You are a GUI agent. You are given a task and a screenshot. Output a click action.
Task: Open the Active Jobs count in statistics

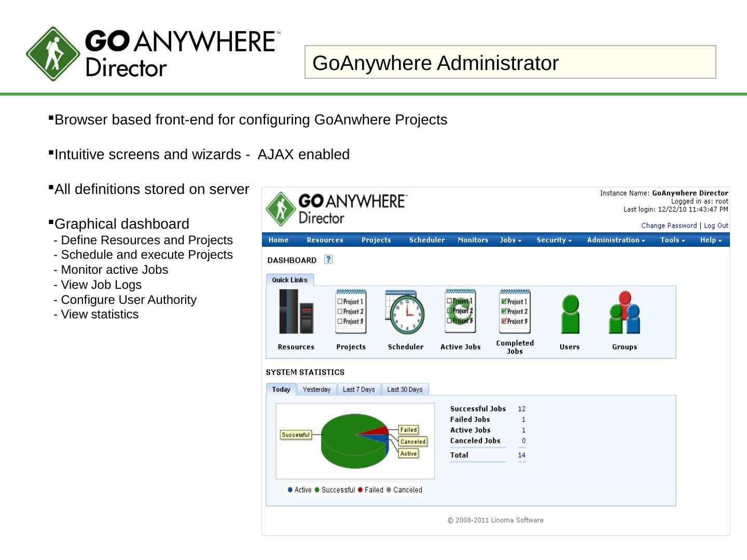pyautogui.click(x=523, y=430)
